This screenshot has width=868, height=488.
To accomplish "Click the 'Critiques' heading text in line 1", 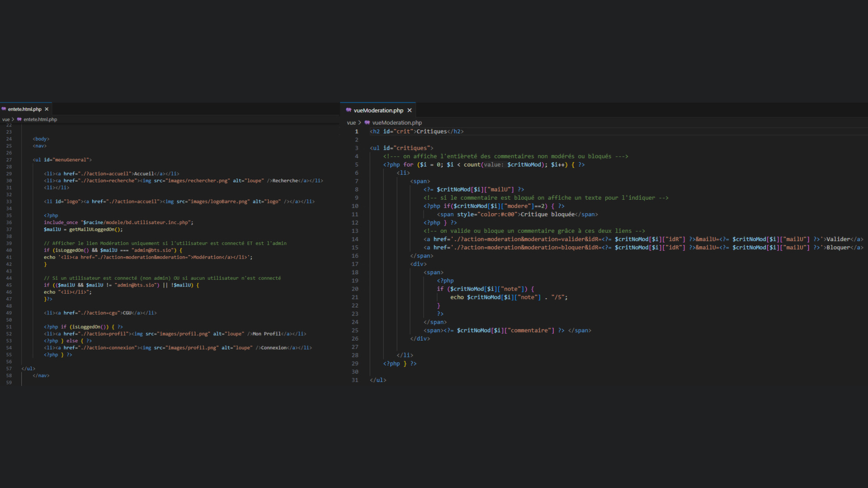I will coord(431,131).
